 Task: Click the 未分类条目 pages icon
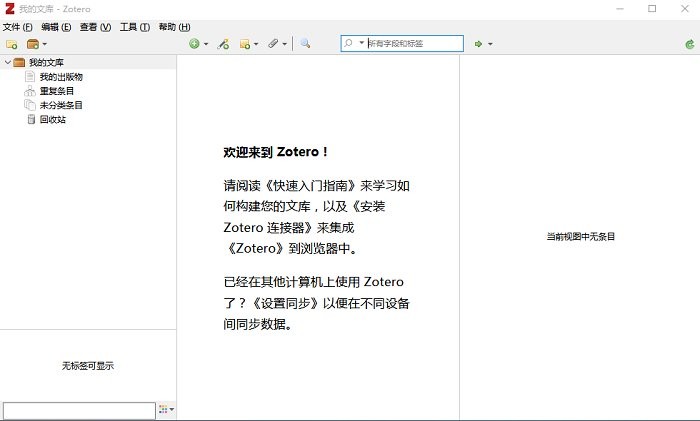pos(30,105)
